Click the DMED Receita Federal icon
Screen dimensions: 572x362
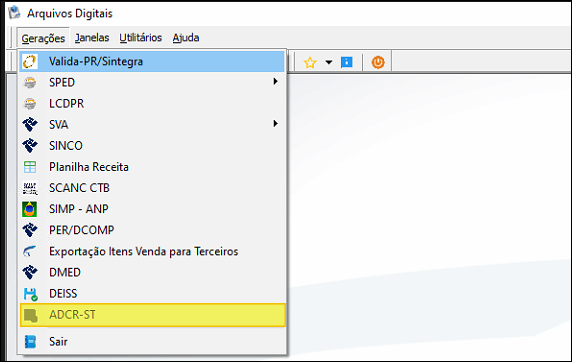(30, 272)
